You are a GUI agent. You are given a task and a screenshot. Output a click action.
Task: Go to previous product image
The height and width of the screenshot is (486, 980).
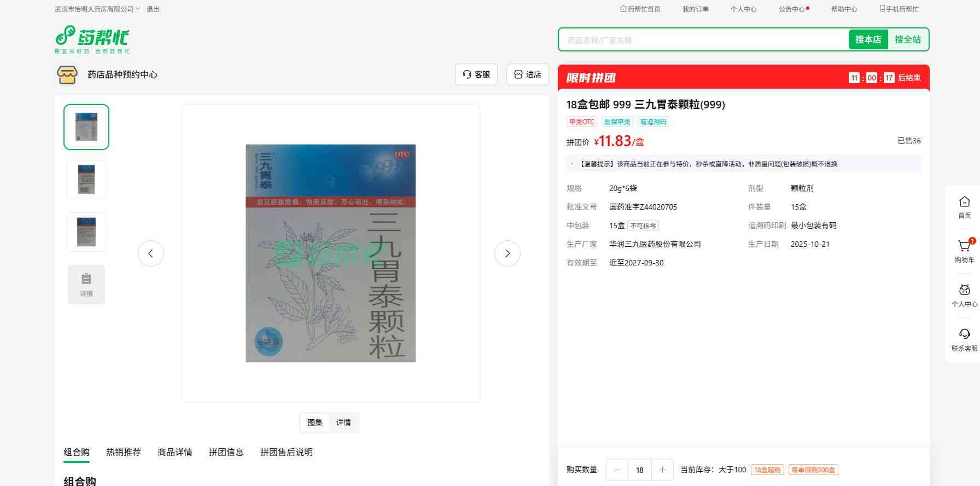point(151,253)
